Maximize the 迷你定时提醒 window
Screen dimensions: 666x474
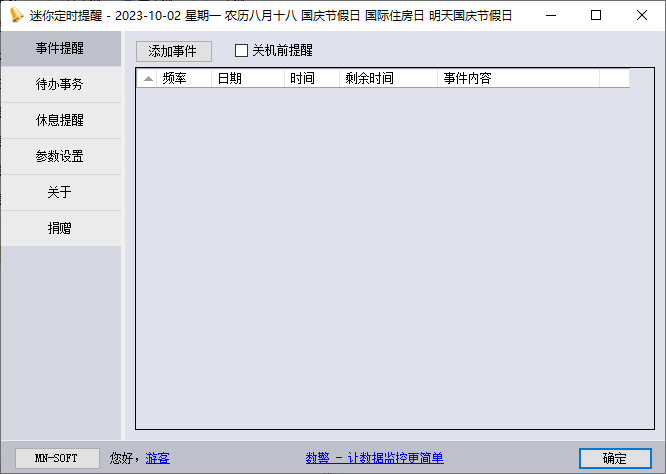596,15
